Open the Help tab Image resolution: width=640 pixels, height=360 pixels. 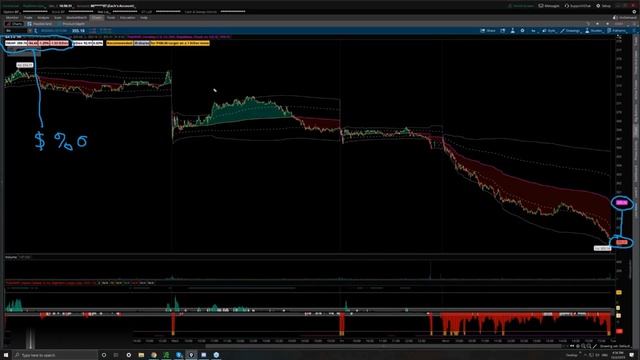click(144, 18)
